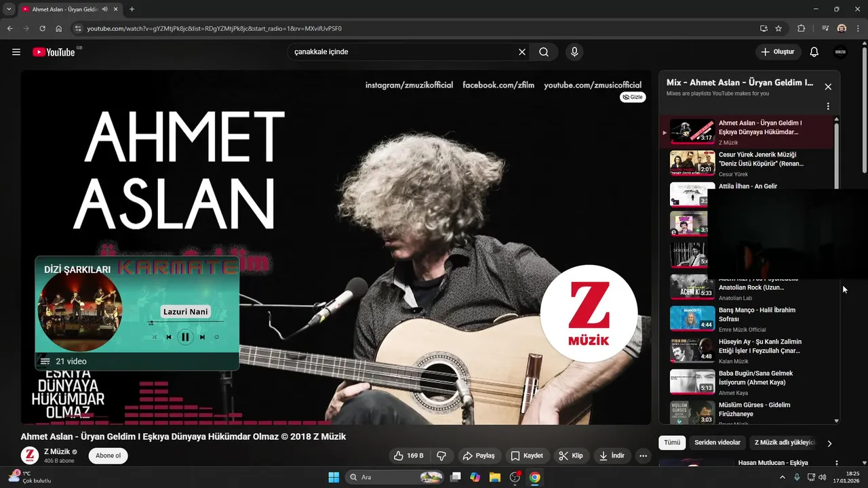Open the Windows Start menu
The image size is (868, 488).
pyautogui.click(x=334, y=477)
